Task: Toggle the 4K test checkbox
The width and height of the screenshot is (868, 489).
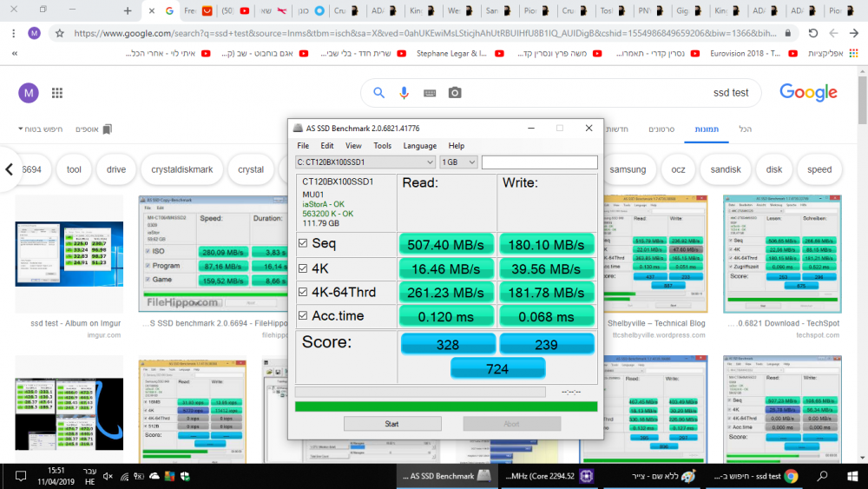Action: 303,268
